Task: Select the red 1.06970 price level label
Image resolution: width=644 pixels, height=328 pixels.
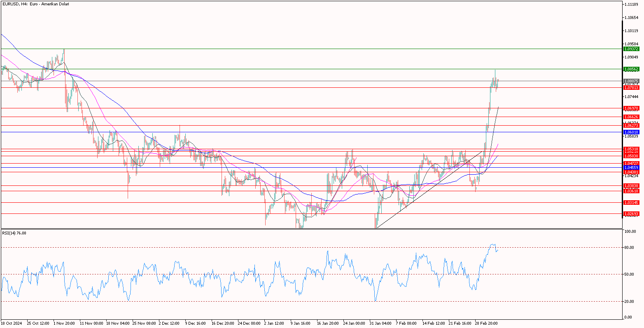Action: (631, 108)
